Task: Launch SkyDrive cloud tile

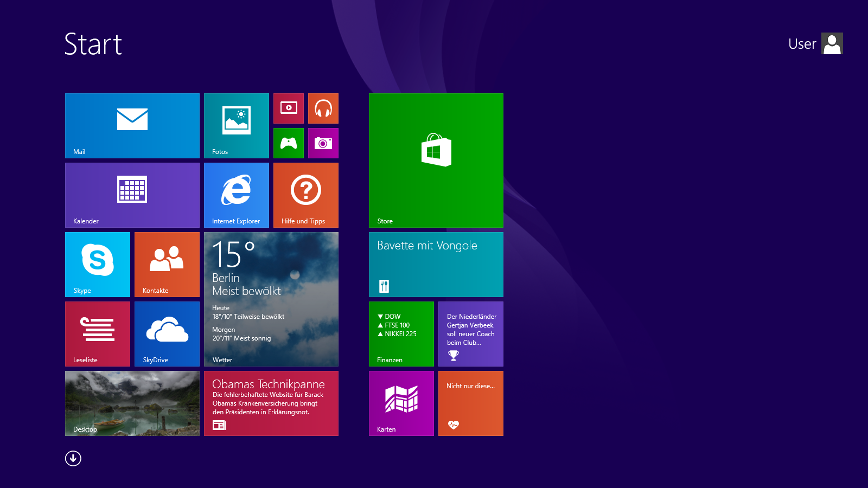Action: pos(167,334)
